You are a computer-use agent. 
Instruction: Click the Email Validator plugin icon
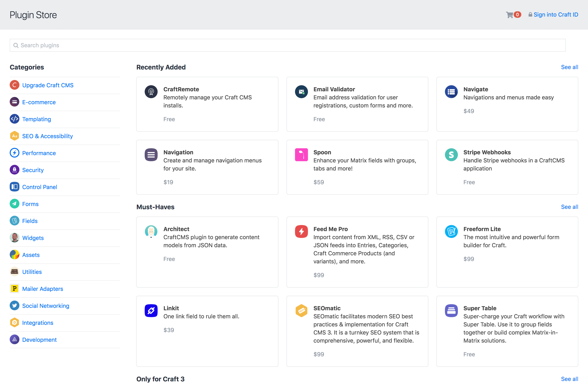301,92
